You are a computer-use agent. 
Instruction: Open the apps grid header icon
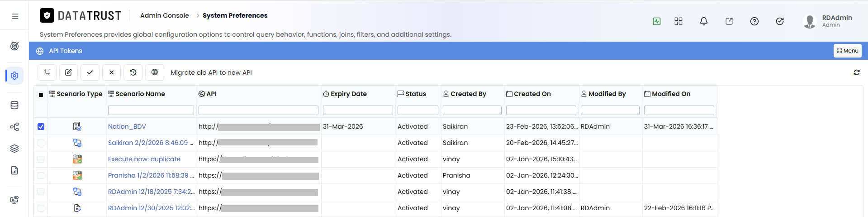tap(678, 21)
